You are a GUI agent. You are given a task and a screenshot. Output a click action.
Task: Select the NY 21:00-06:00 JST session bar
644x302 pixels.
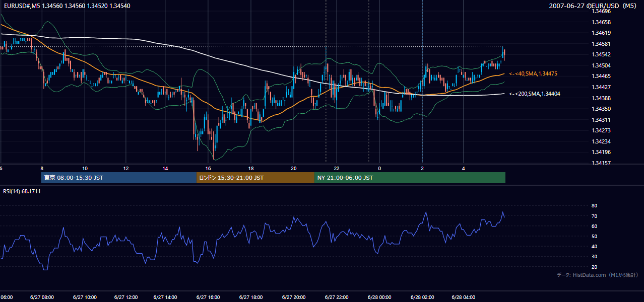coord(410,178)
